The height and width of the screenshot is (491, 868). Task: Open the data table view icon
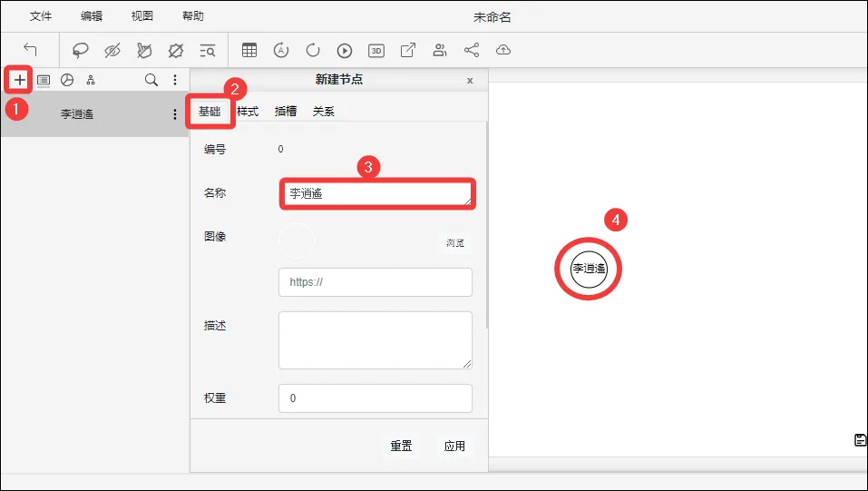pos(249,50)
